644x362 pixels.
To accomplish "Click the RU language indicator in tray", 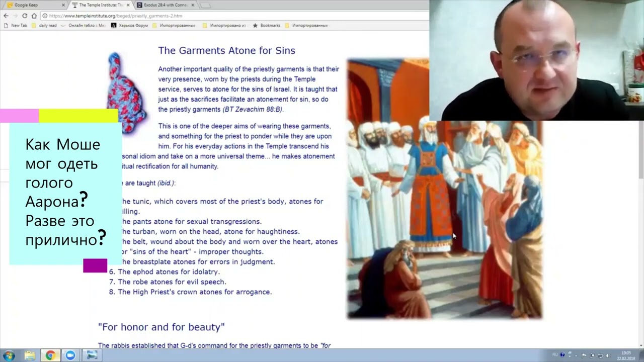I will 555,354.
